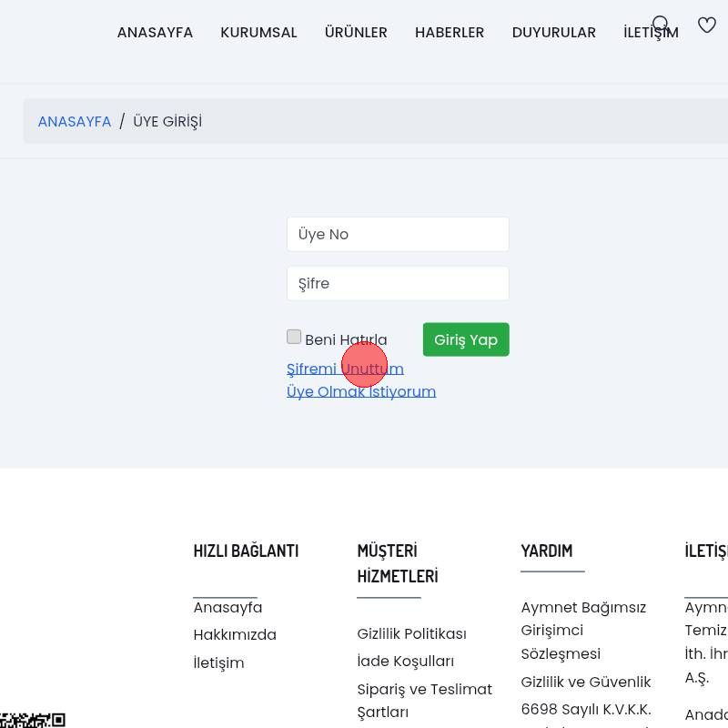Focus the Üye No input field
Screen dimensions: 728x728
click(x=398, y=234)
